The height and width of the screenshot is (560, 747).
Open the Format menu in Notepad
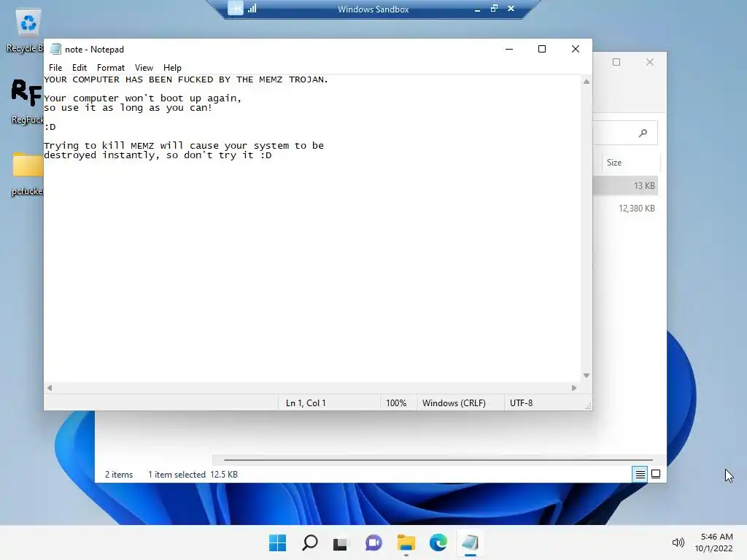111,68
